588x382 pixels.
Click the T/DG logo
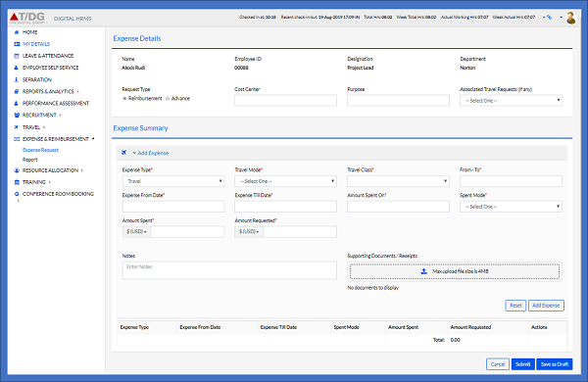[27, 18]
